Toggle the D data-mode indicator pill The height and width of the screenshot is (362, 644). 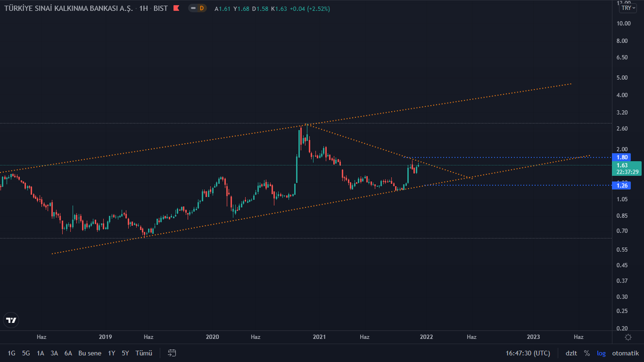(x=199, y=8)
